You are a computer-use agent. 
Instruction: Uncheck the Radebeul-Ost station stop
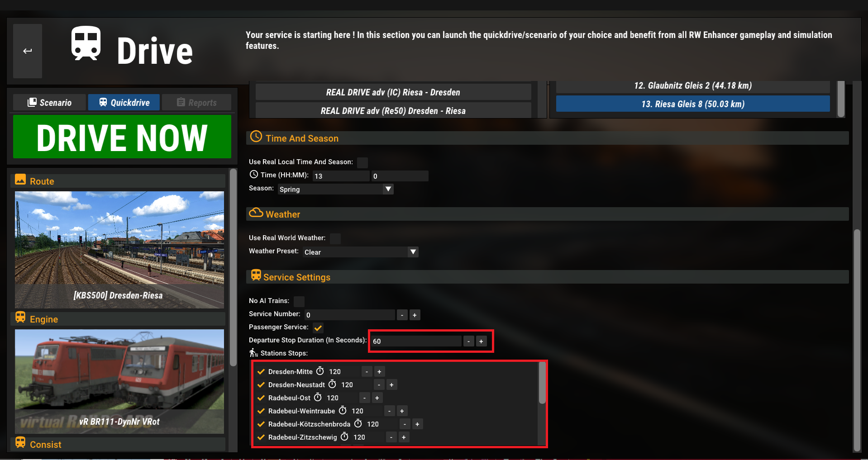tap(261, 398)
